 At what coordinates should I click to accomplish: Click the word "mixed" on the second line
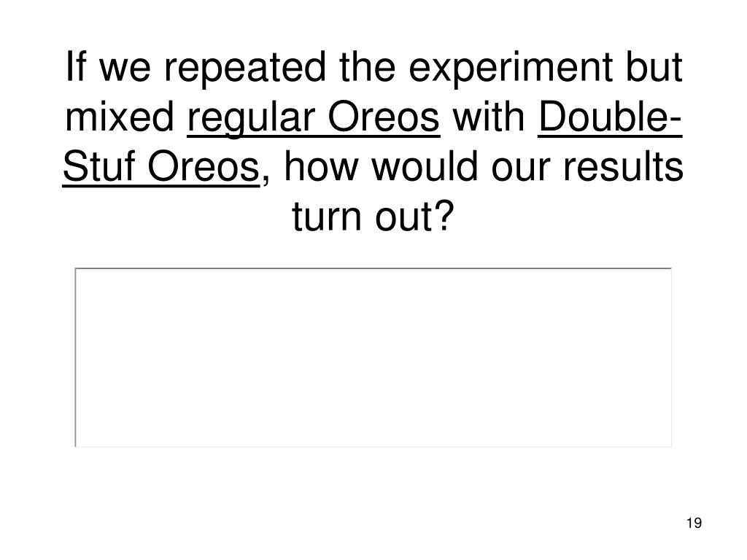120,117
